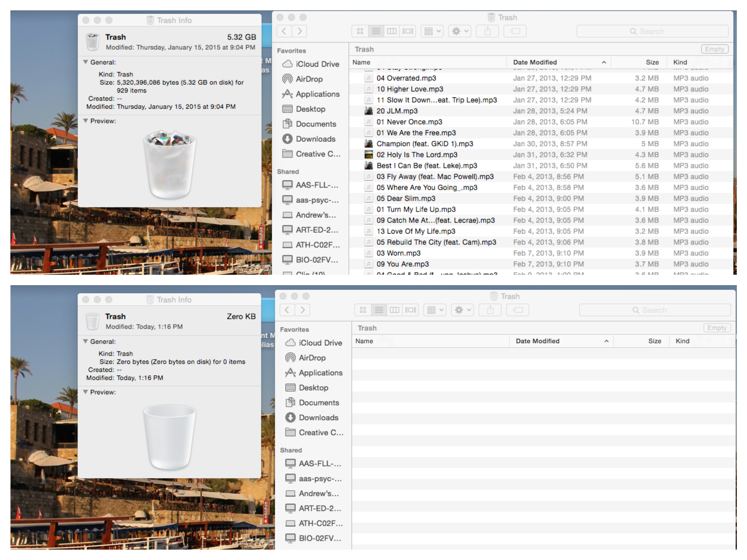Open arrange-by dropdown in the empty Trash window
This screenshot has height=560, width=747.
435,310
